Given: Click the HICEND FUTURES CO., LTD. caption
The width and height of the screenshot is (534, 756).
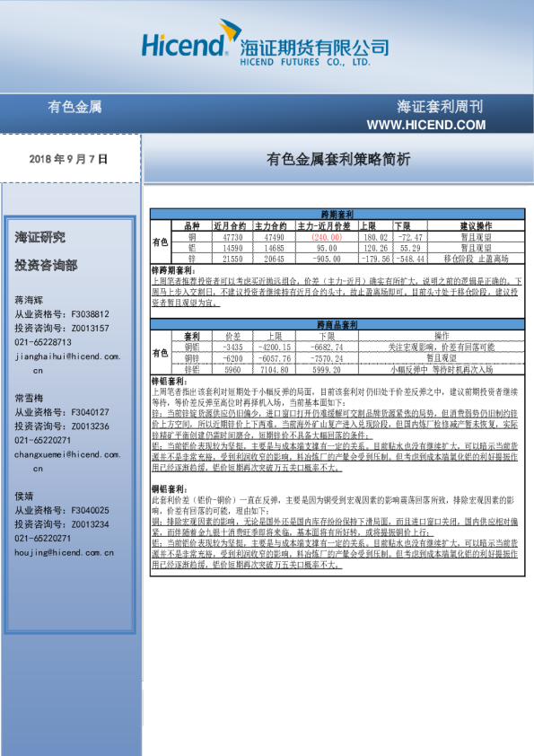Looking at the screenshot, I should (x=305, y=62).
